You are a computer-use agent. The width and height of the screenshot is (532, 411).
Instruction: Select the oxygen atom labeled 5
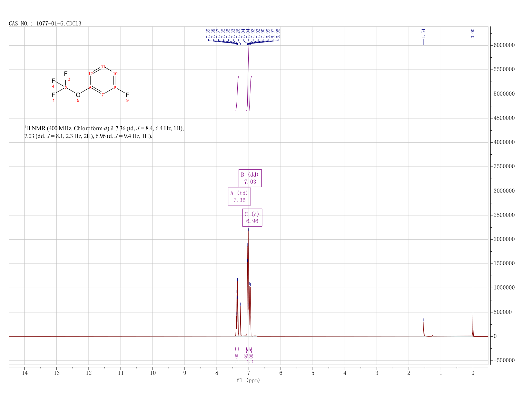tap(78, 95)
